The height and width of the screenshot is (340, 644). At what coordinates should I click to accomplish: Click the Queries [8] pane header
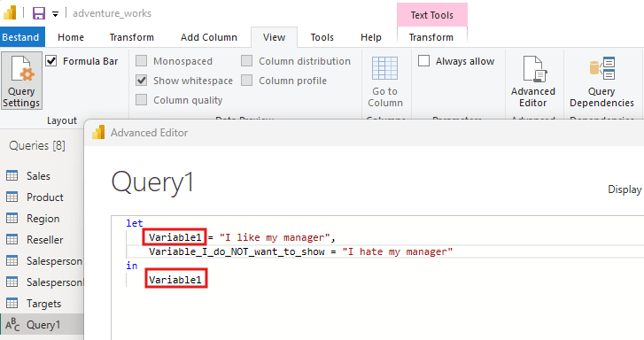click(37, 145)
